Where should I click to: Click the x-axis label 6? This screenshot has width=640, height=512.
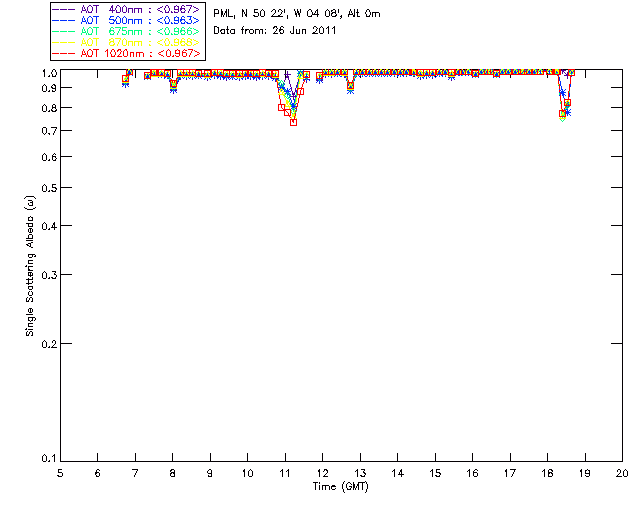pyautogui.click(x=98, y=474)
